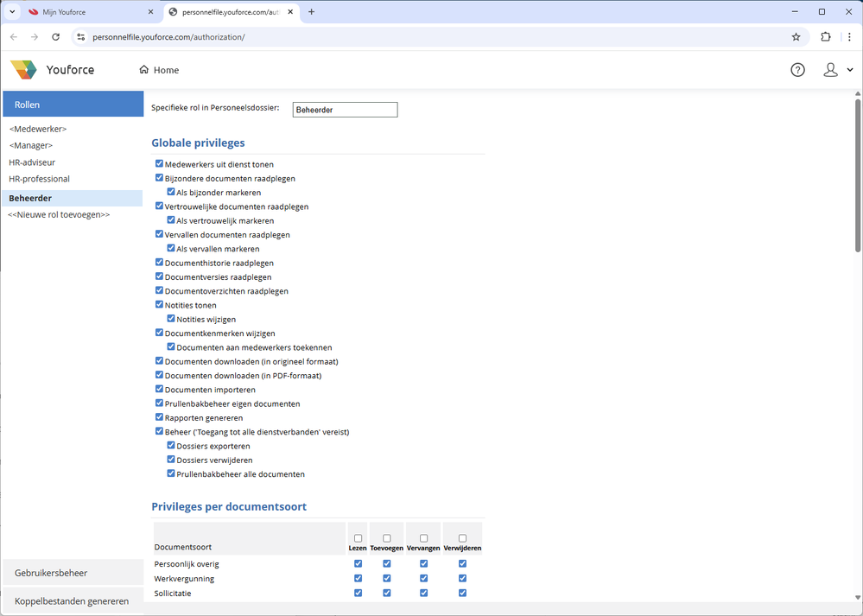Toggle Vertrouwelijke documenten raadplegen checkbox
863x616 pixels.
tap(159, 206)
